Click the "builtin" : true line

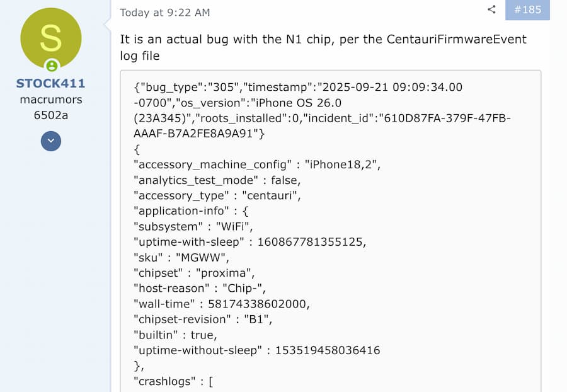(175, 334)
